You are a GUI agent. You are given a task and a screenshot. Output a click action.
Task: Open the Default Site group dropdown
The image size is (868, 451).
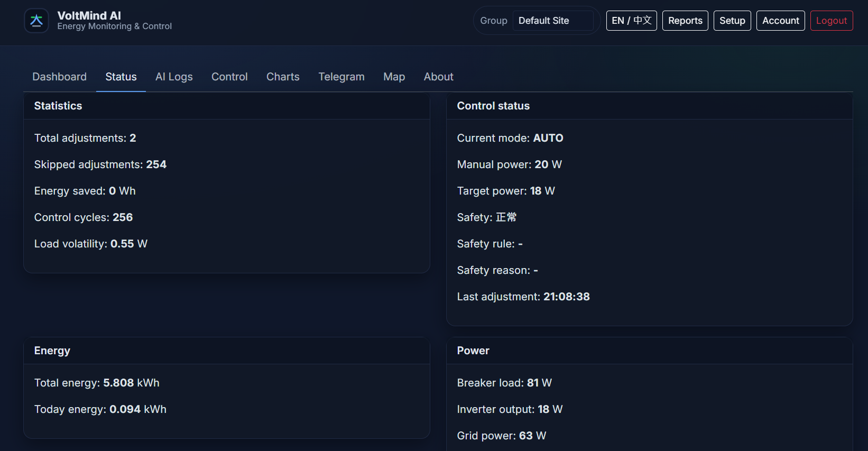tap(552, 21)
